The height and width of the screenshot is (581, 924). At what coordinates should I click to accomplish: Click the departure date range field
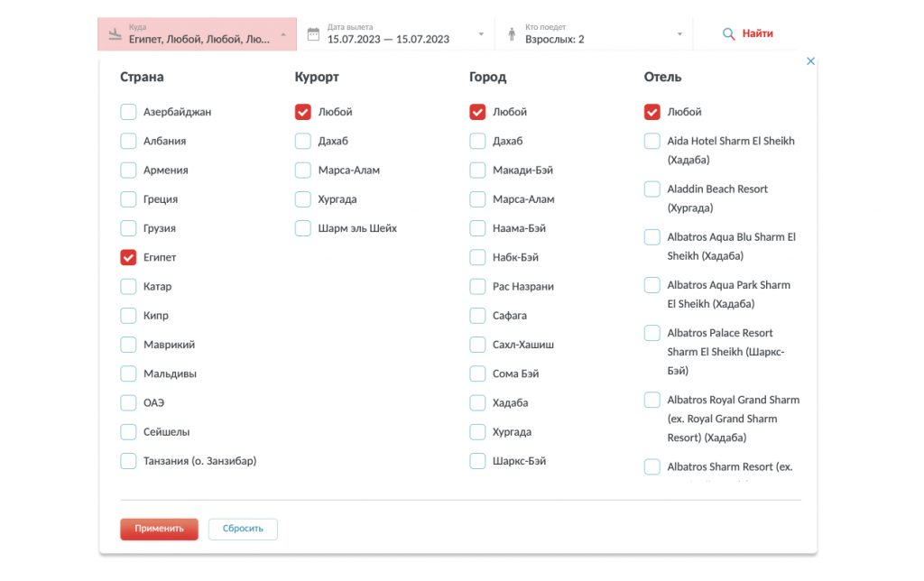click(x=388, y=39)
